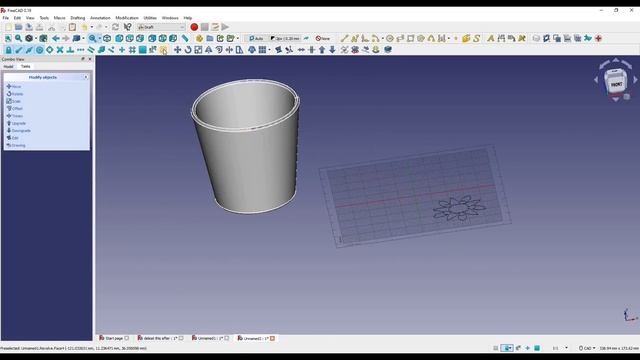The height and width of the screenshot is (360, 640).
Task: Click Offset in Modify objects panel
Action: (15, 109)
